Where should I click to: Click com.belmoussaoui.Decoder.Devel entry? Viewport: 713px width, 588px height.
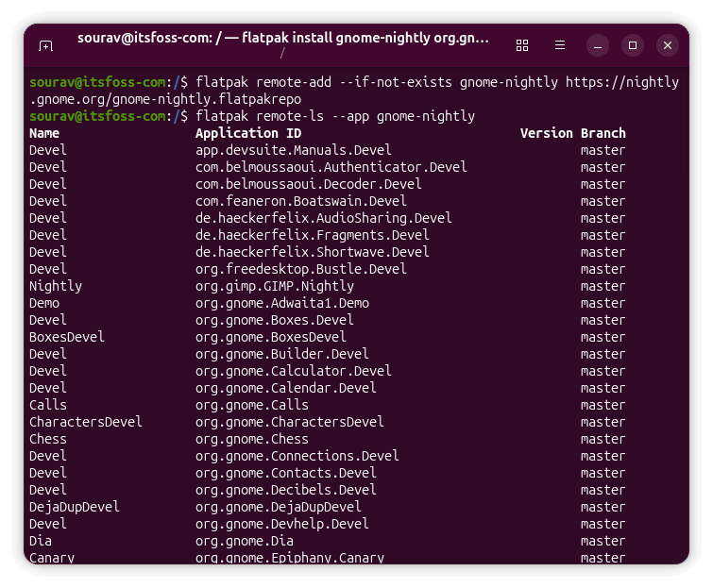click(x=308, y=184)
